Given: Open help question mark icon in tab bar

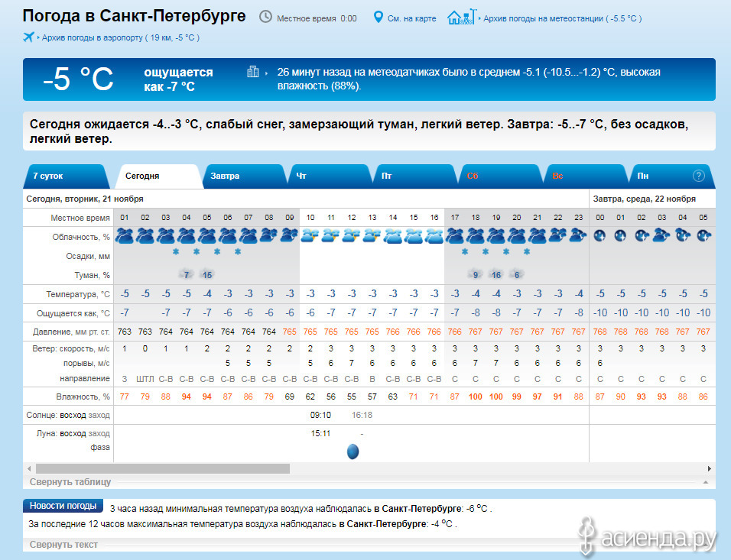Looking at the screenshot, I should tap(698, 176).
